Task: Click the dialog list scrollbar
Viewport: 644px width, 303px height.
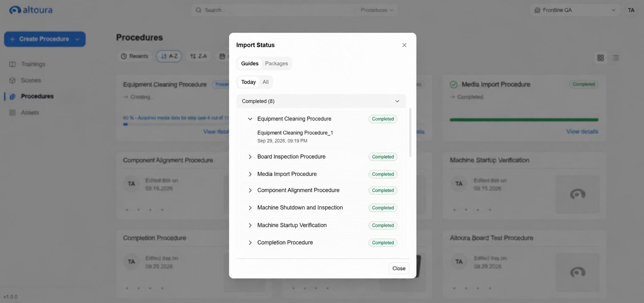Action: coord(410,132)
